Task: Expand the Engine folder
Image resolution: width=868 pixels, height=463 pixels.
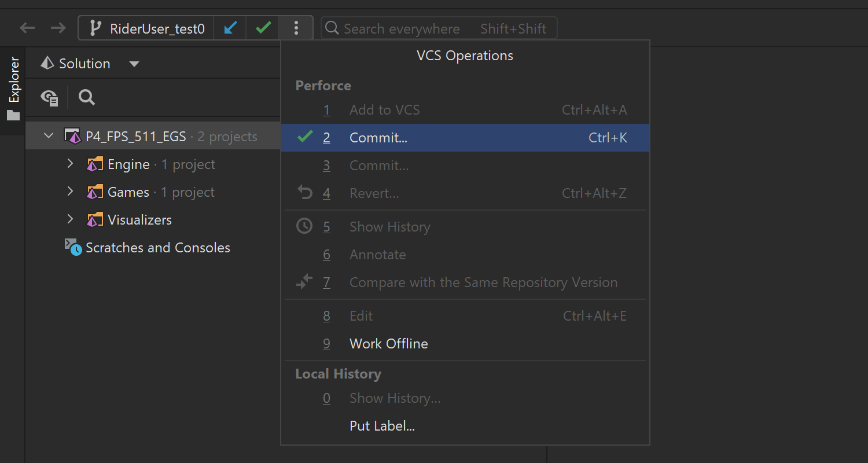Action: coord(70,164)
